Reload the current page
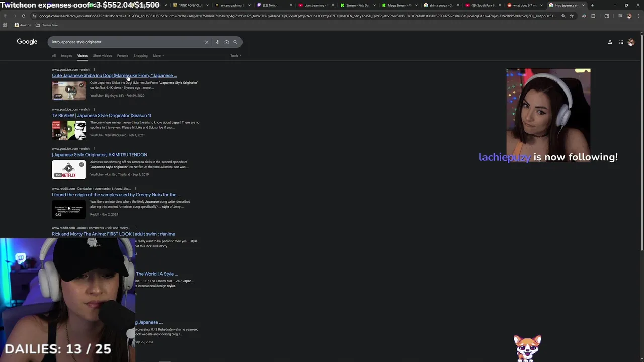The width and height of the screenshot is (644, 362). pos(23,16)
